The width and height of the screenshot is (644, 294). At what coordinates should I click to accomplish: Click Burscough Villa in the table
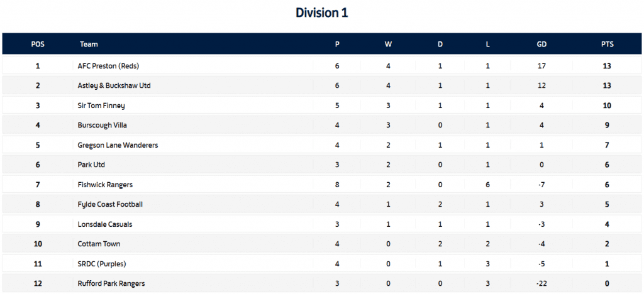(x=102, y=125)
